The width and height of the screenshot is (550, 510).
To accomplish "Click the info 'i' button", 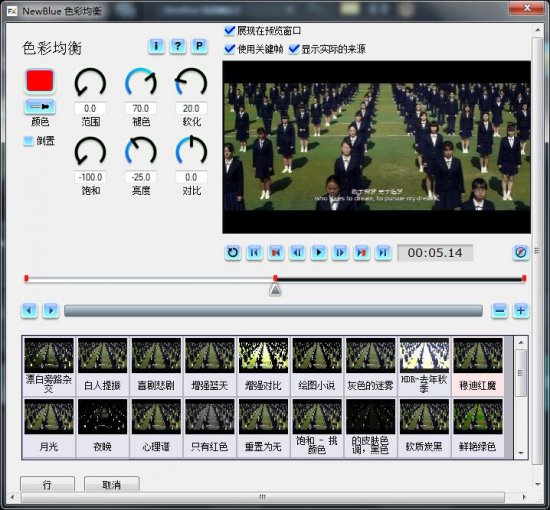I will pos(156,46).
